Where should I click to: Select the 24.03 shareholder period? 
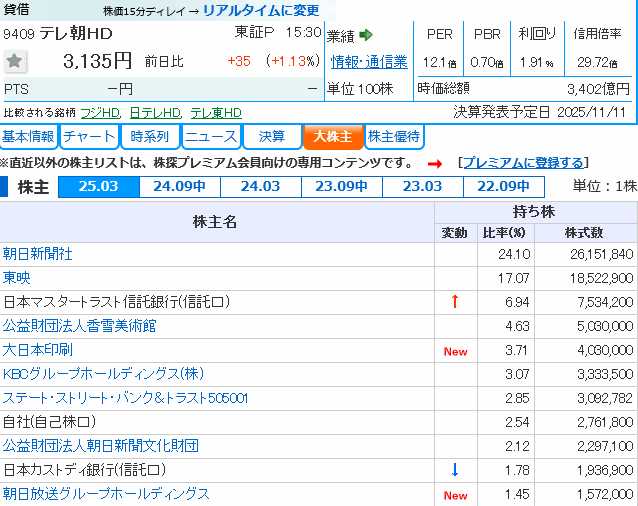pos(260,186)
